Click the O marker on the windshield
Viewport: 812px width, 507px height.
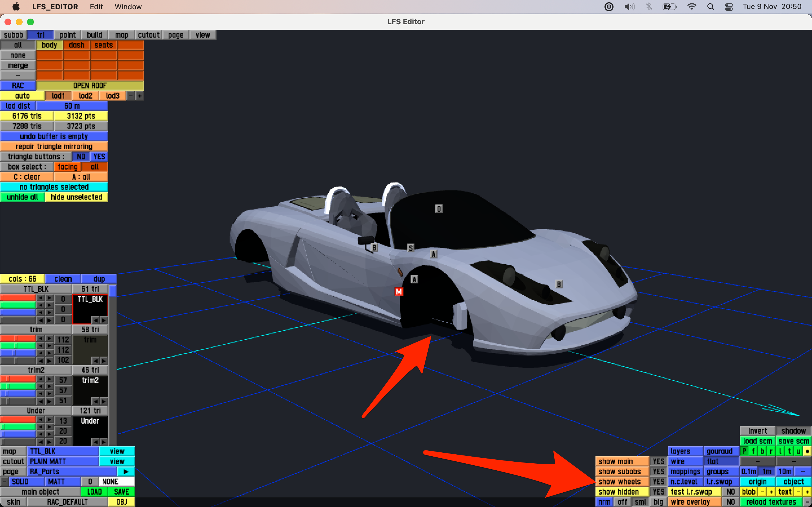pos(438,209)
